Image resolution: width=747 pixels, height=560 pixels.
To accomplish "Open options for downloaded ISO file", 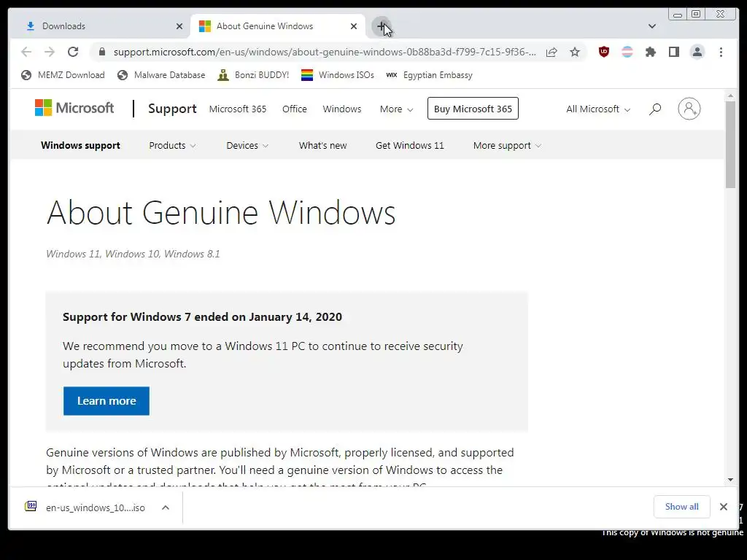I will click(x=166, y=507).
